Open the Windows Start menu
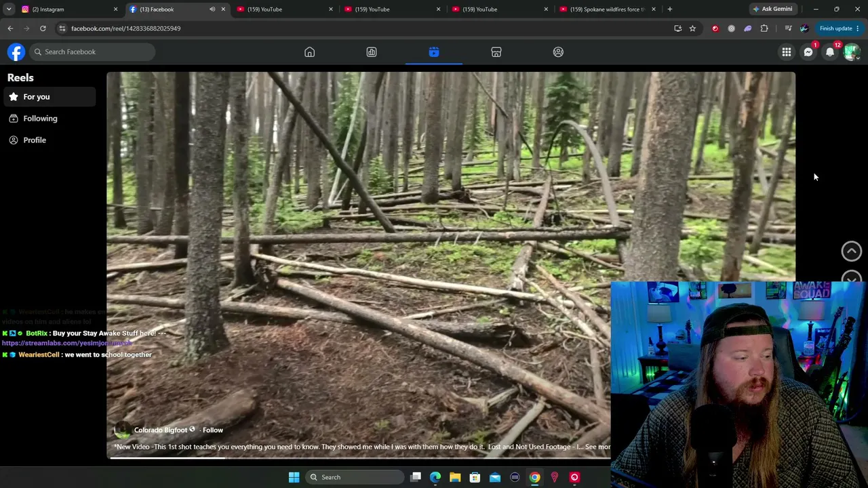Screen dimensions: 868x488 point(294,477)
